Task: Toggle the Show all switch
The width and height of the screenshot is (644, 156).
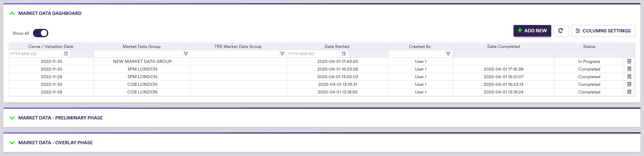Action: coord(40,33)
